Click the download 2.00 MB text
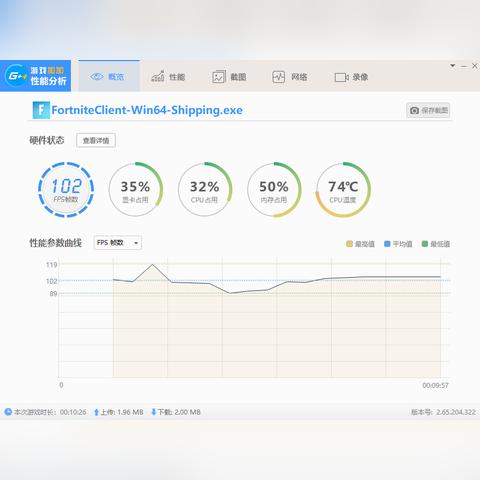 click(179, 412)
